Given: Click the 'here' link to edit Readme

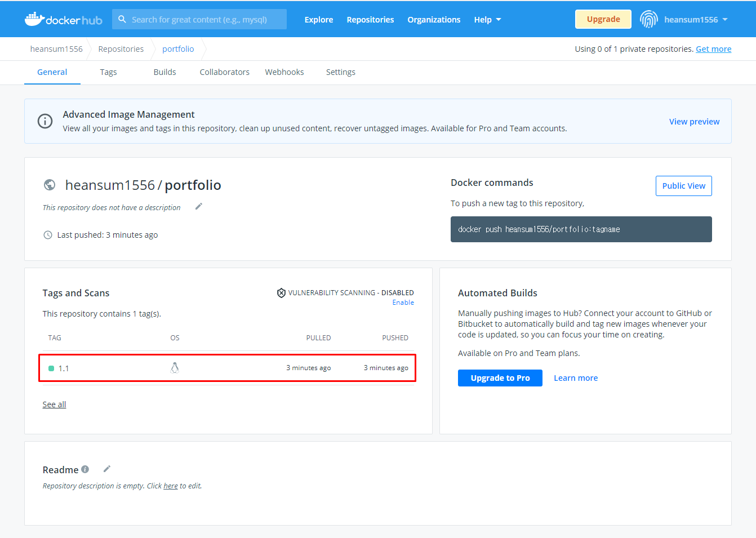Looking at the screenshot, I should point(171,486).
